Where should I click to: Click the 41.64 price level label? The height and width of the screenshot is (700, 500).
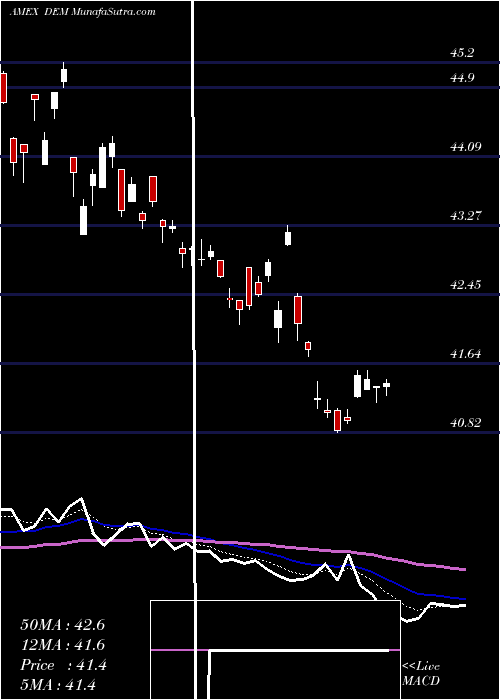point(466,354)
